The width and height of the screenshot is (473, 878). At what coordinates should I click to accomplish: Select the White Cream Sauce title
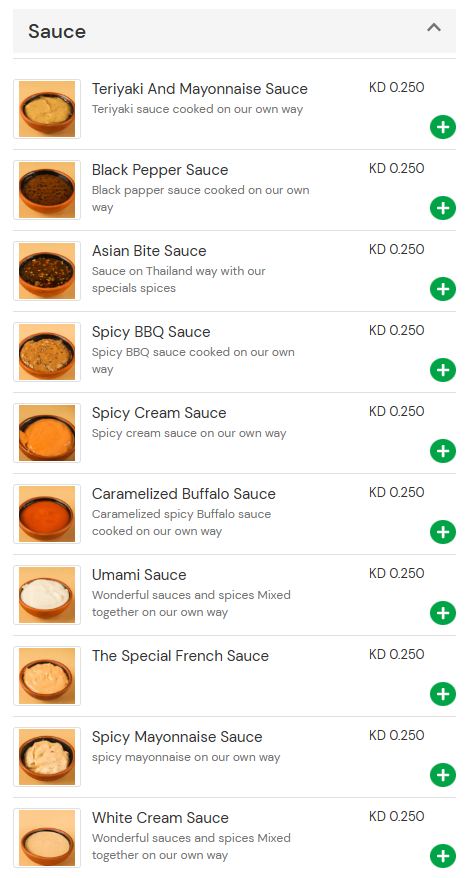160,818
